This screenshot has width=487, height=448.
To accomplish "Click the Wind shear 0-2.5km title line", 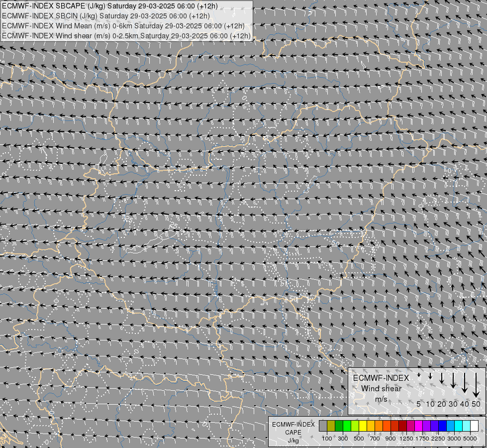I will click(x=126, y=36).
